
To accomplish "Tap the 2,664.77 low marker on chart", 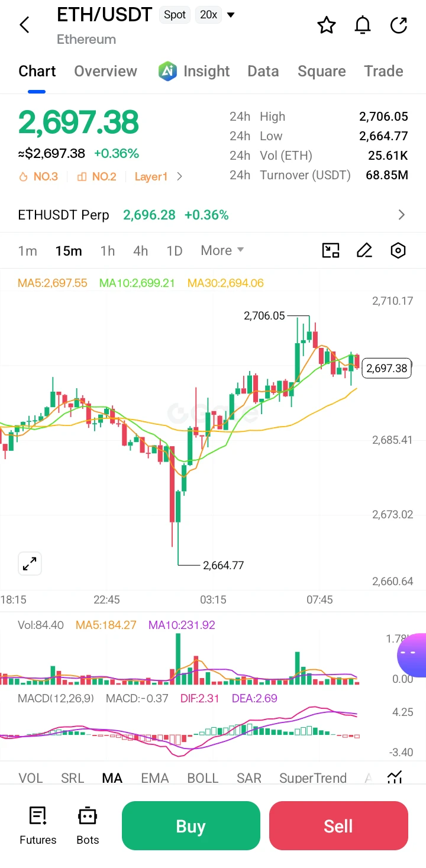I will [x=223, y=565].
